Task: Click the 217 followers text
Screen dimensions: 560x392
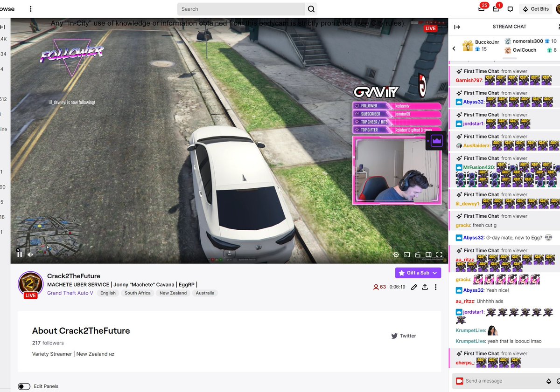Action: (48, 343)
